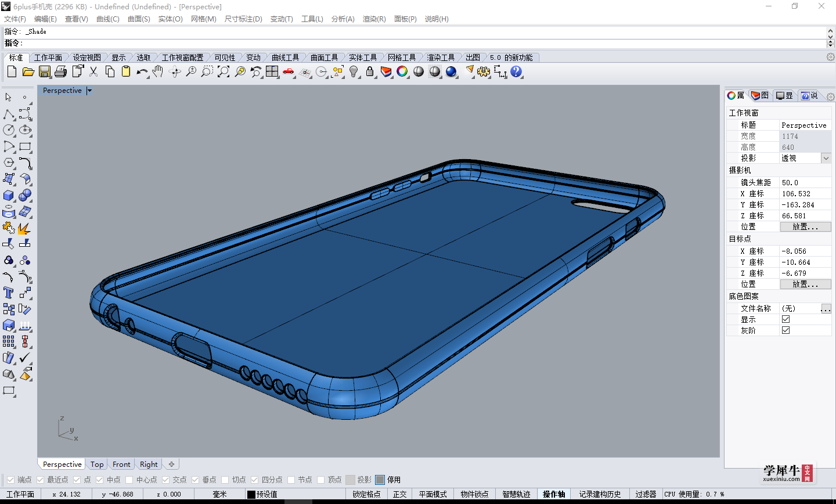Switch to the 曲线工具 toolbar tab

(285, 57)
